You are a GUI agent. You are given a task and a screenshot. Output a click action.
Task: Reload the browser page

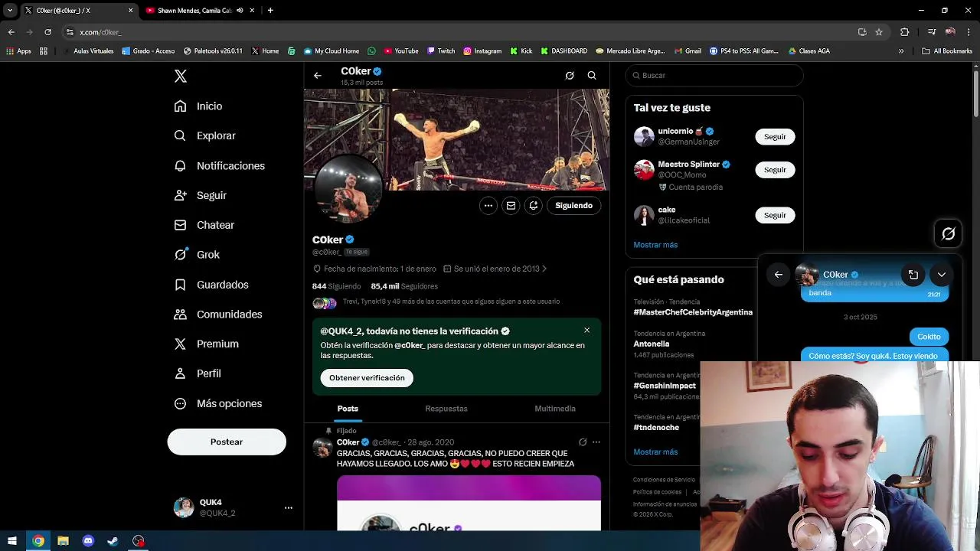[x=47, y=31]
